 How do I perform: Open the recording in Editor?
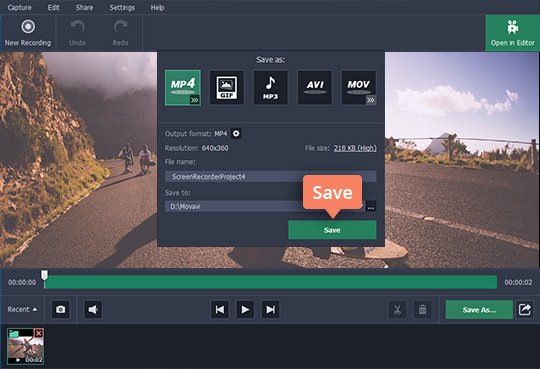pyautogui.click(x=512, y=33)
